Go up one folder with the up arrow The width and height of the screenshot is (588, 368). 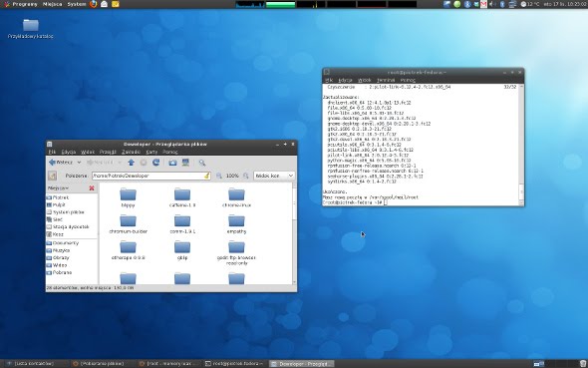pyautogui.click(x=131, y=163)
